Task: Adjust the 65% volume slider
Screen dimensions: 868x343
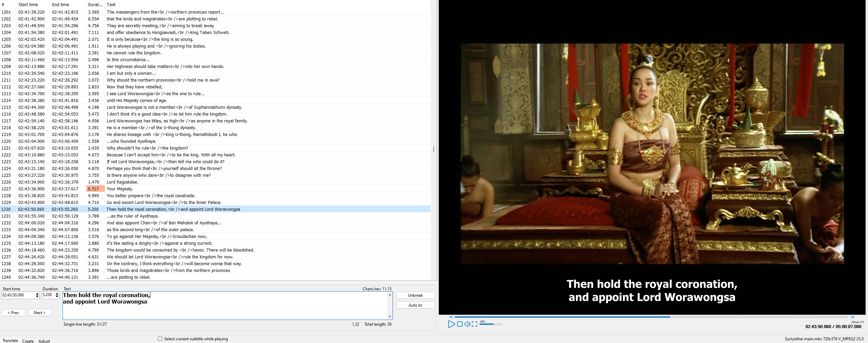Action: [x=490, y=324]
